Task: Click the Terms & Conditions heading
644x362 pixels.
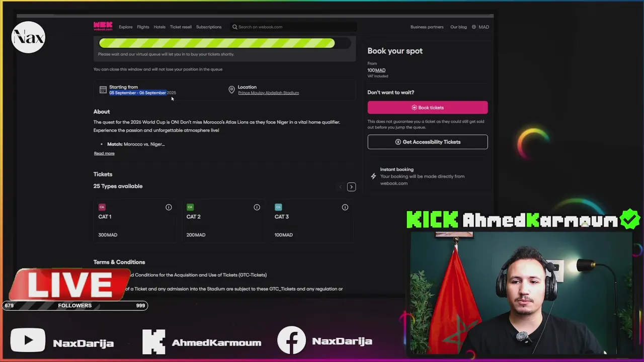Action: [119, 262]
